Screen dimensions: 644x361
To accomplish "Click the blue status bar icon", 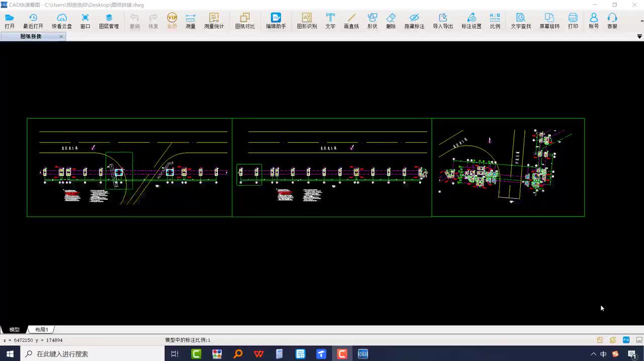I will click(626, 340).
